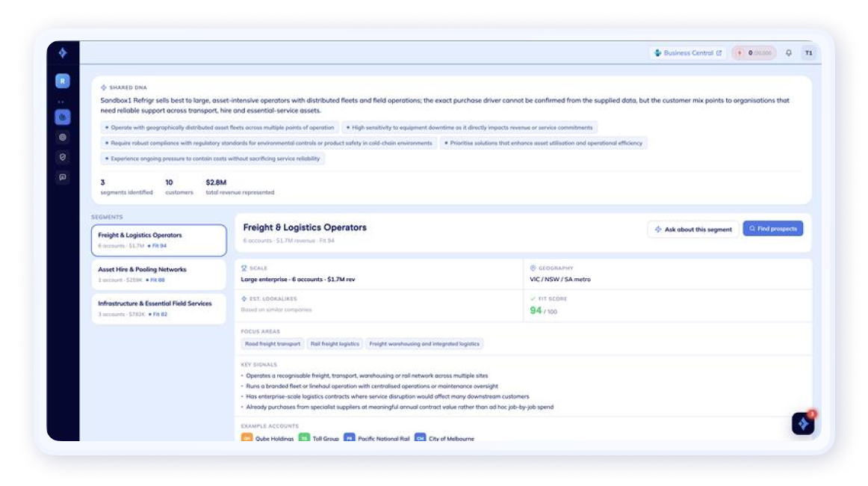The width and height of the screenshot is (868, 486).
Task: Open notifications bell icon
Action: pyautogui.click(x=788, y=53)
